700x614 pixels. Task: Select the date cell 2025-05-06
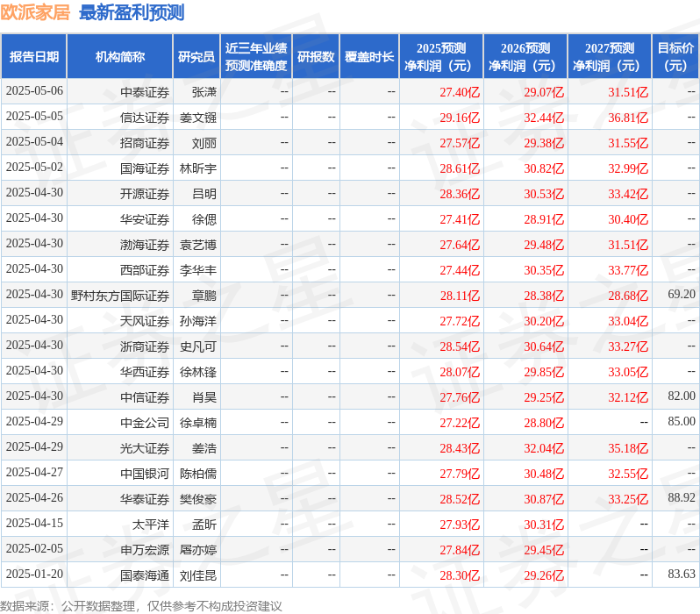point(34,91)
